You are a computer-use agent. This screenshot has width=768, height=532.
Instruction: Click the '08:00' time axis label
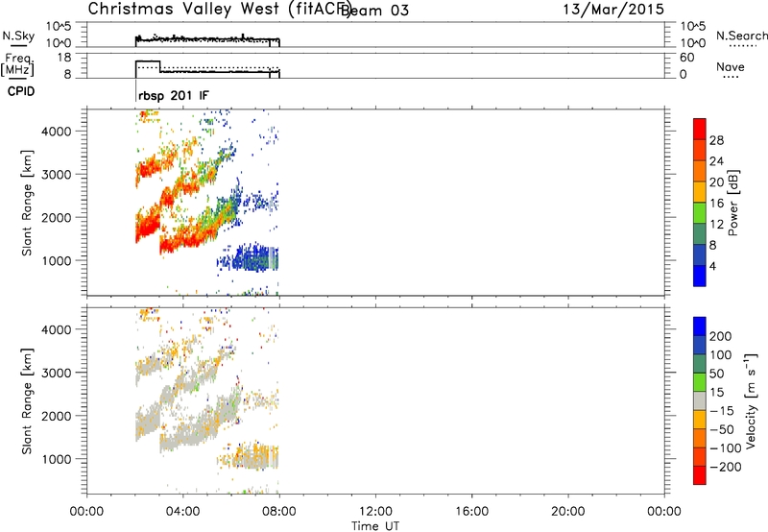pyautogui.click(x=279, y=512)
